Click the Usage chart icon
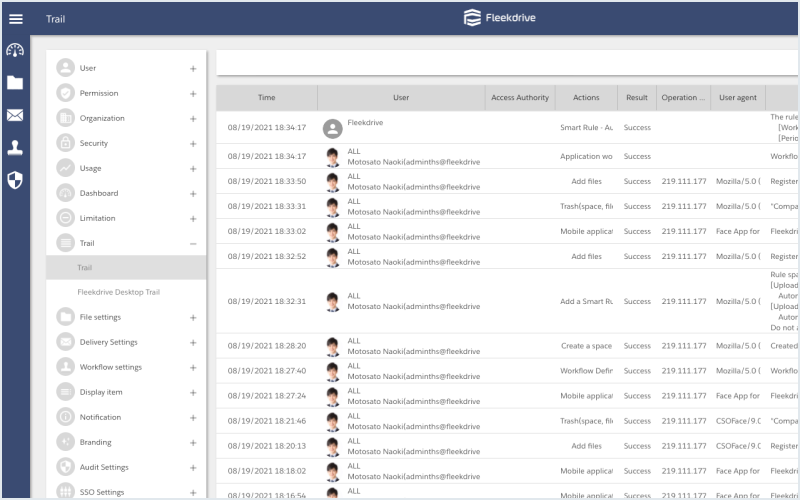This screenshot has width=800, height=500. point(65,168)
